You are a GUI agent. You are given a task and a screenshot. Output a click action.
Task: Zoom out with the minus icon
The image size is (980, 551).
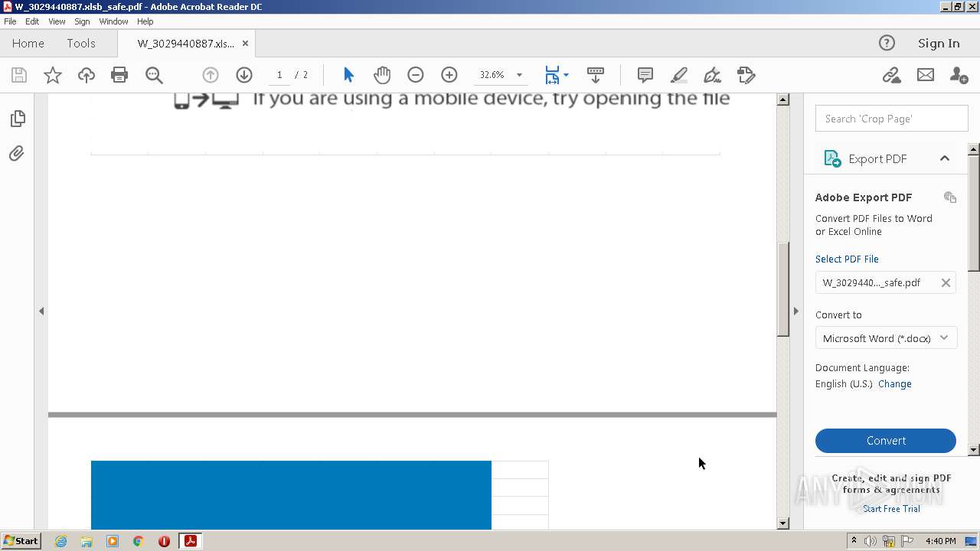(x=416, y=75)
